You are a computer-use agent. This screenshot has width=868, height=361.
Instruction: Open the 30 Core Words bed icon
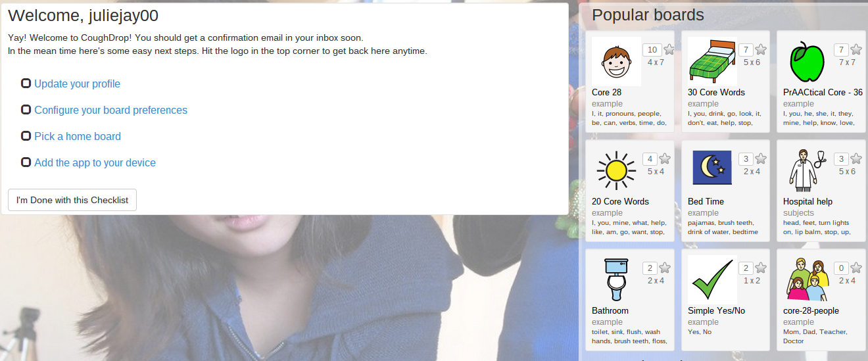pyautogui.click(x=712, y=61)
